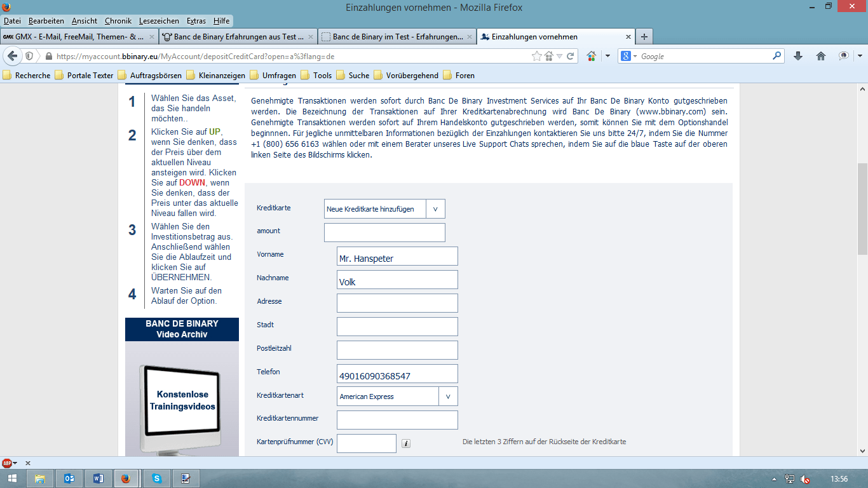Bookmark this page with the star icon
Image resolution: width=868 pixels, height=488 pixels.
coord(536,56)
